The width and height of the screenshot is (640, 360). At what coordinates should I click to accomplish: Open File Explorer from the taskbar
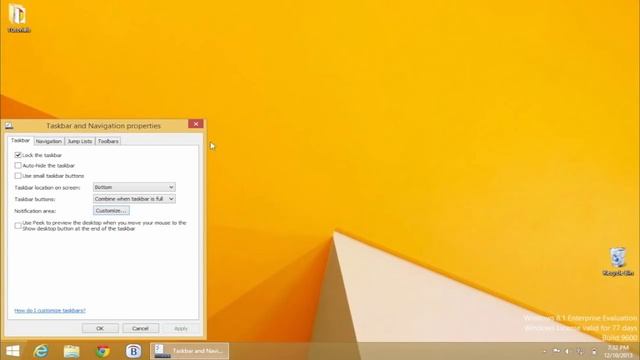71,351
